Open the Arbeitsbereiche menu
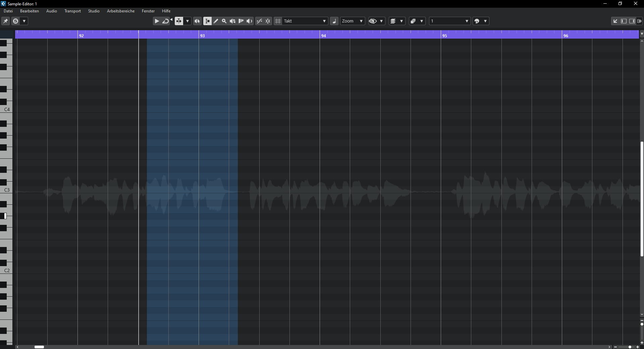Viewport: 644px width, 349px height. tap(120, 11)
